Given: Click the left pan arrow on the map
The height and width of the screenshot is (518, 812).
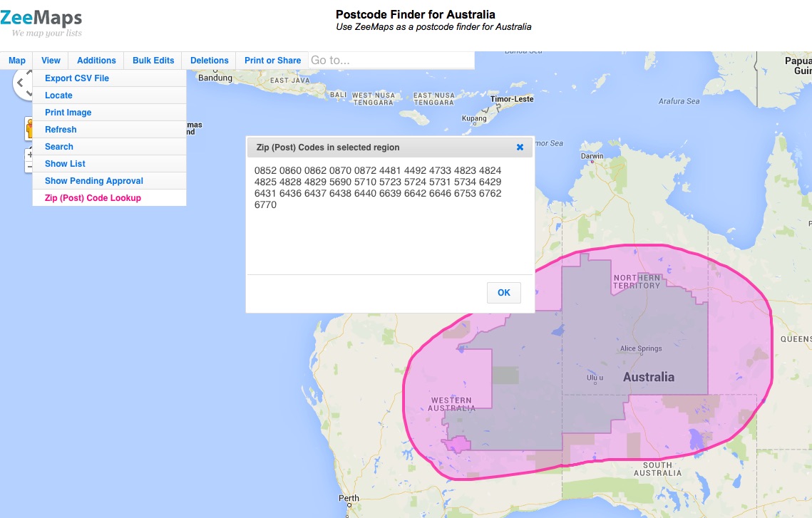Looking at the screenshot, I should click(20, 82).
